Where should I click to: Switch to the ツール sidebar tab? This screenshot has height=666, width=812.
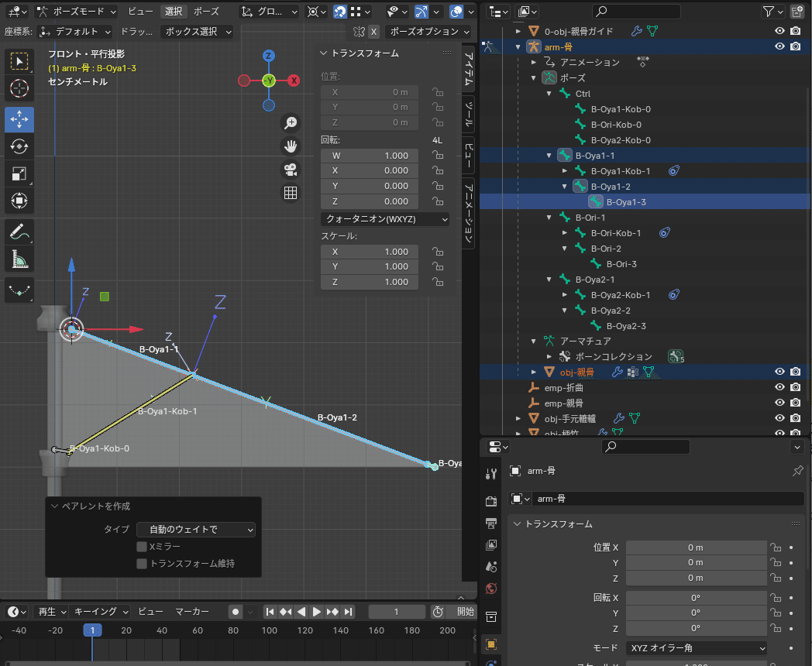coord(470,114)
